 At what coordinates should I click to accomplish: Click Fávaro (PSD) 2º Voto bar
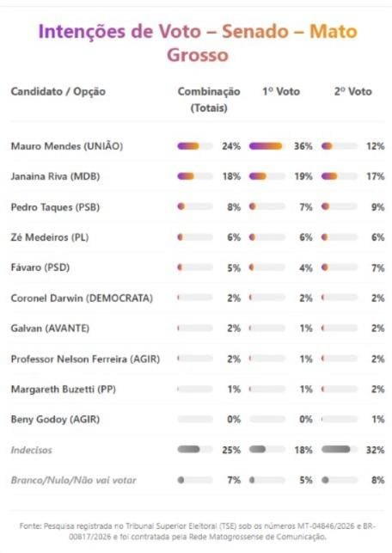pos(340,267)
